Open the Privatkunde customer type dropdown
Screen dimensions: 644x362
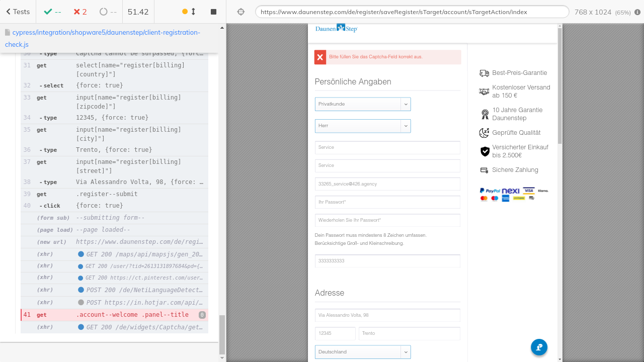click(363, 104)
